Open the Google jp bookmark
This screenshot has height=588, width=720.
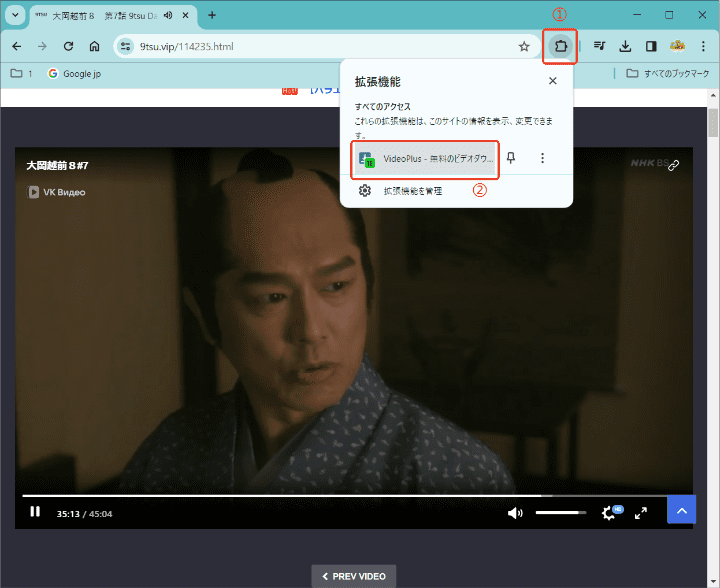(x=74, y=73)
